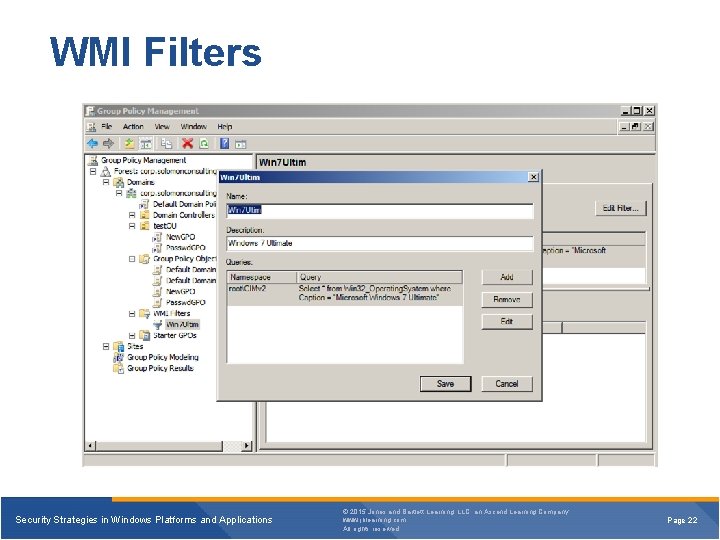Click Edit button in Win7Ultim dialog

coord(507,321)
